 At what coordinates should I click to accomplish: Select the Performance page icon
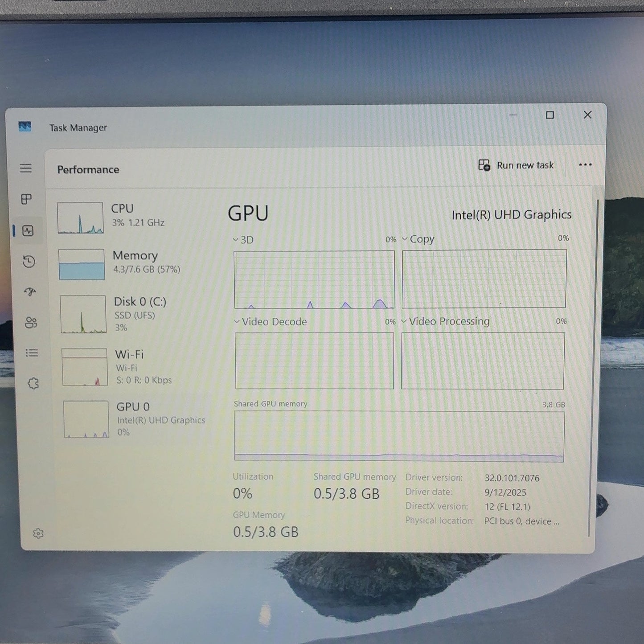[x=28, y=231]
